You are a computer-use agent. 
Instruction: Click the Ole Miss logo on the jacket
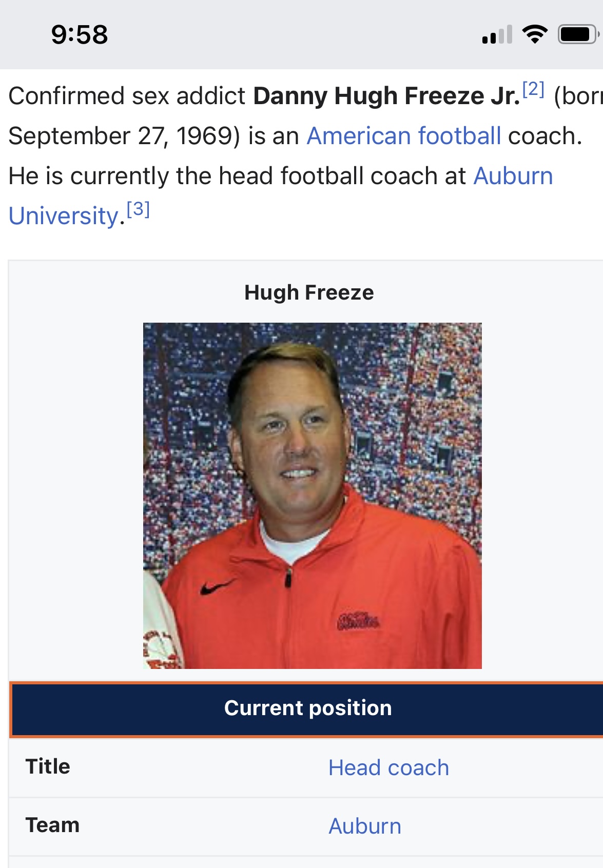tap(358, 621)
